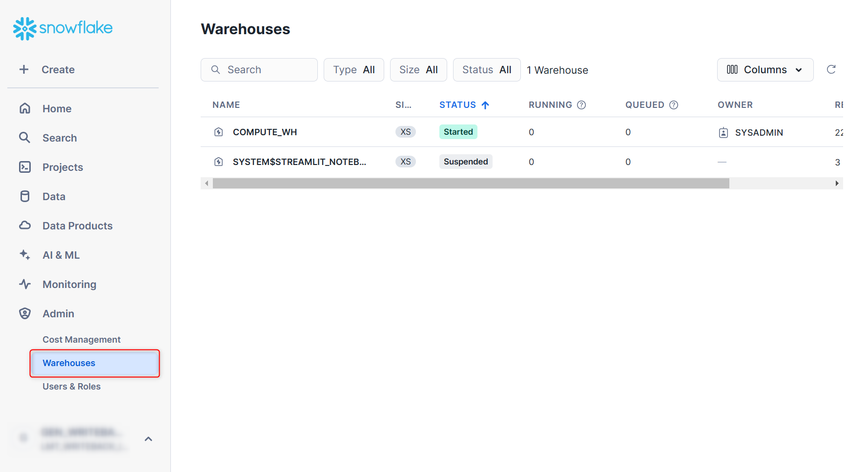Viewport: 868px width, 472px height.
Task: Click the Snowflake logo
Action: coord(62,28)
